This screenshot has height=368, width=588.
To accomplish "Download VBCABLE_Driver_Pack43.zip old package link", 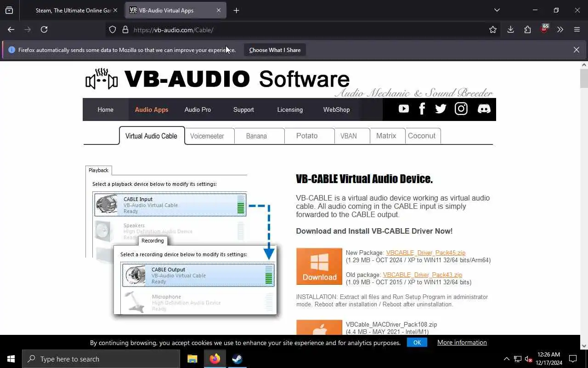I will click(423, 275).
